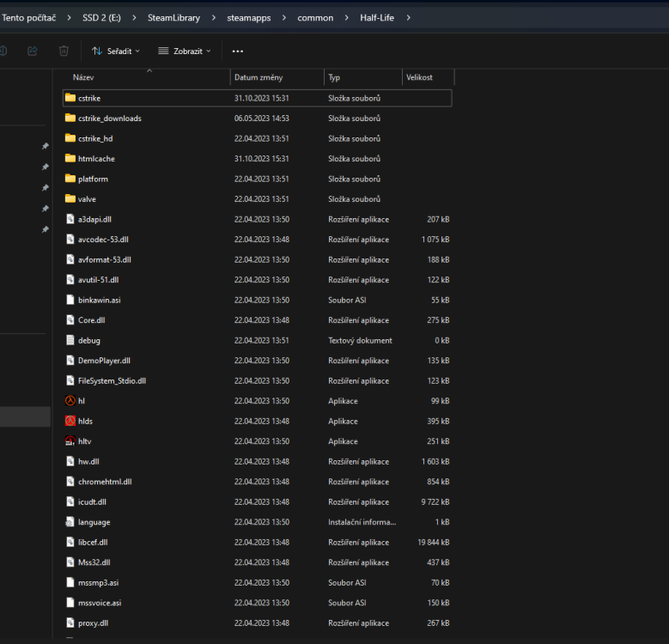This screenshot has width=669, height=644.
Task: Click the hltv application icon
Action: point(70,441)
